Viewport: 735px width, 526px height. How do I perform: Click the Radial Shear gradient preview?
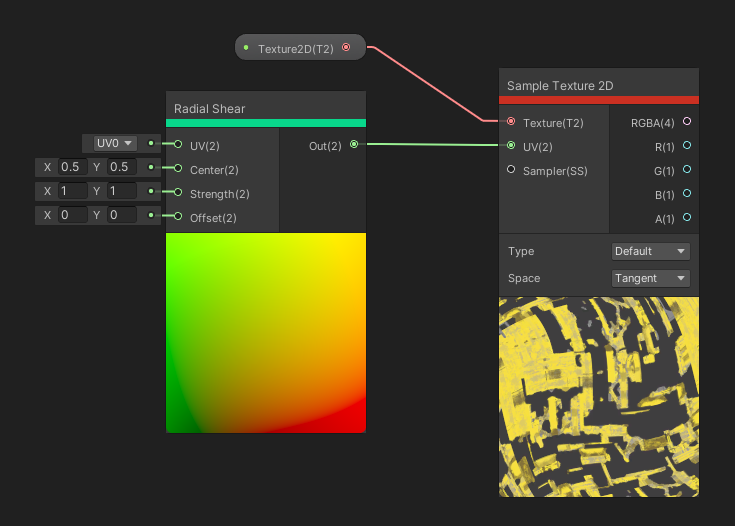tap(265, 332)
